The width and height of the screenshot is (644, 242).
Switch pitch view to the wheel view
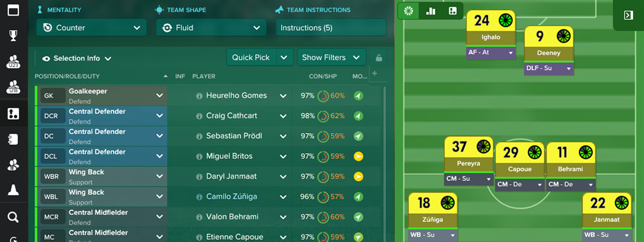409,11
